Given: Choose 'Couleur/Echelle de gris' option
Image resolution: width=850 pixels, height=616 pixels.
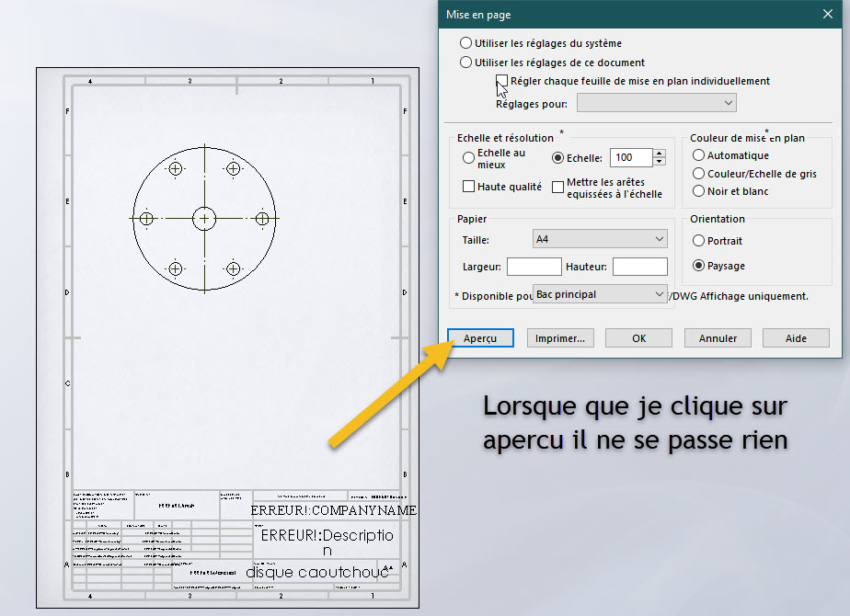Looking at the screenshot, I should [699, 174].
